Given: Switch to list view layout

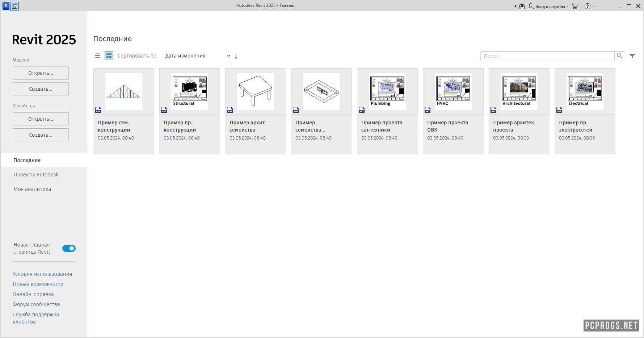Looking at the screenshot, I should pyautogui.click(x=97, y=56).
